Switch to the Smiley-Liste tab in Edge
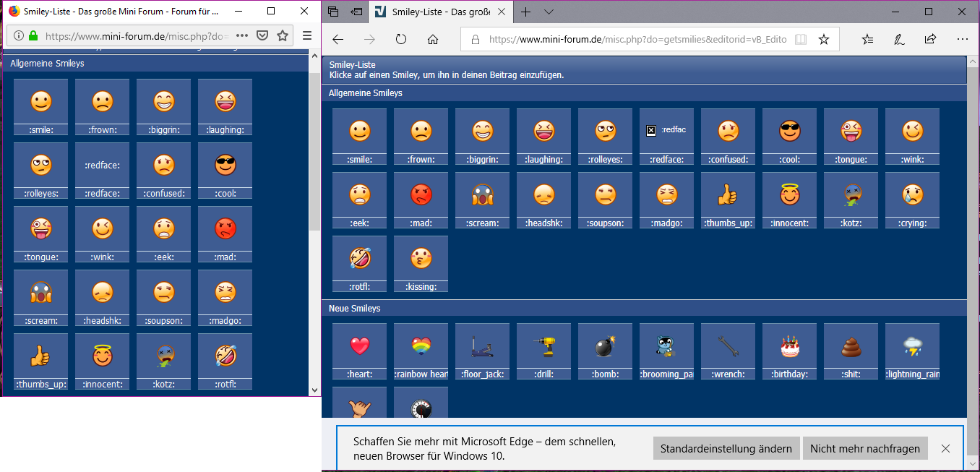 (x=441, y=12)
